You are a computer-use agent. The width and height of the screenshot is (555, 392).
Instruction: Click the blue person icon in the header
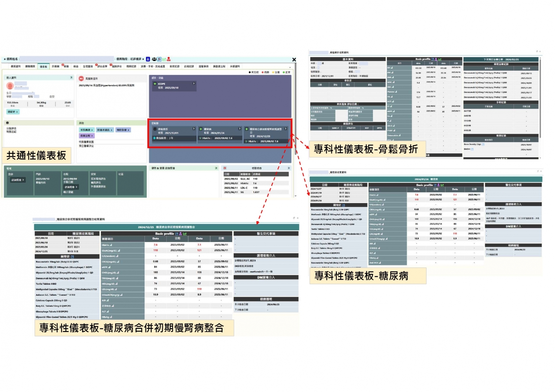click(148, 59)
